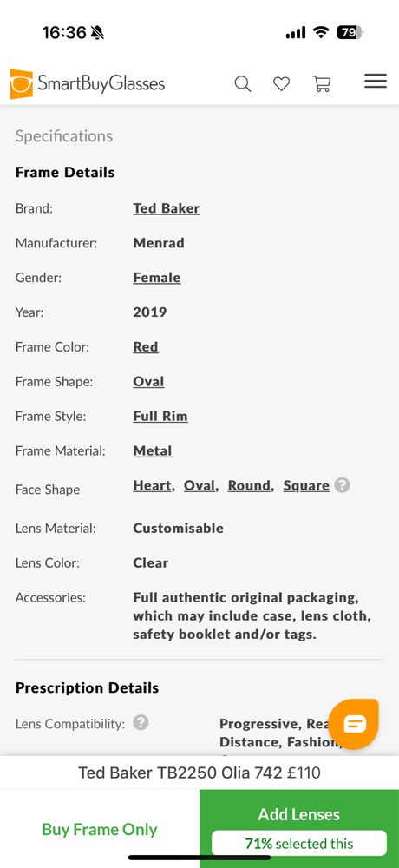Open the Full Rim style link
The height and width of the screenshot is (868, 399).
[x=160, y=416]
